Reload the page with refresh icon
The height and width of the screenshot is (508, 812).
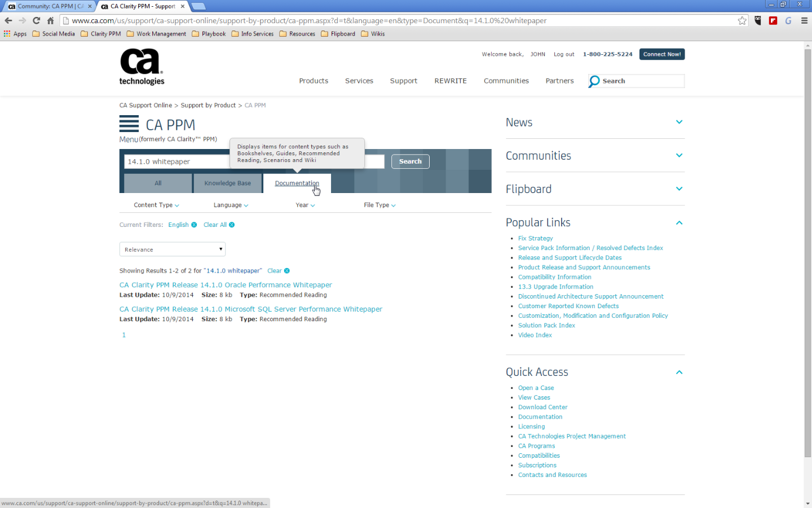36,20
